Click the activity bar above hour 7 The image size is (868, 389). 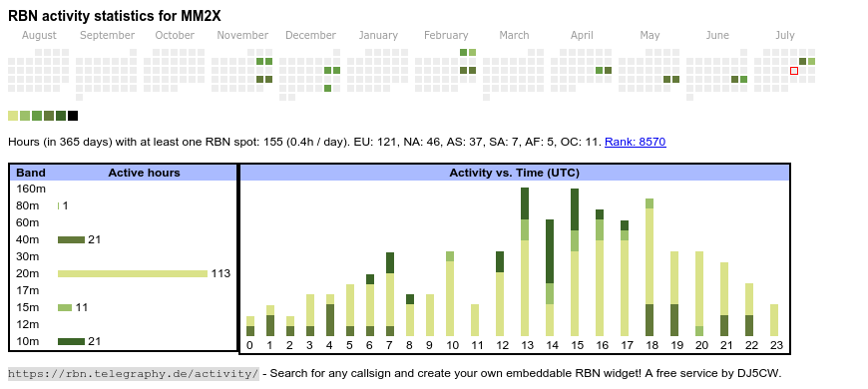[390, 294]
